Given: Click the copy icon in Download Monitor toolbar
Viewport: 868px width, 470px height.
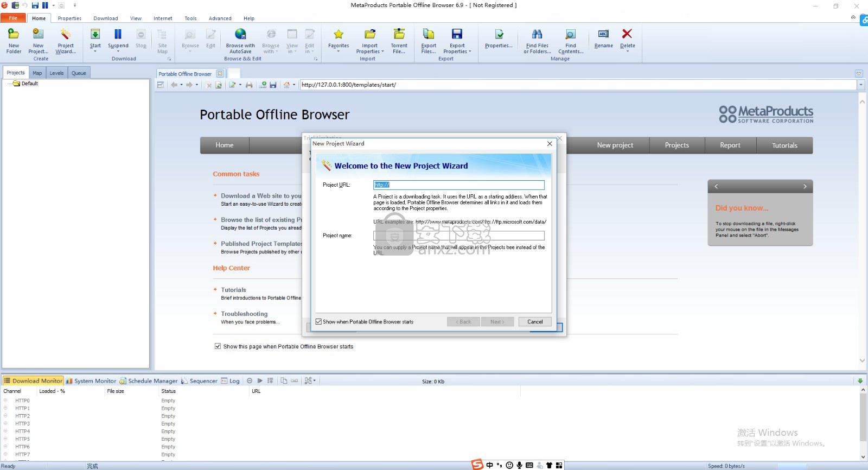Looking at the screenshot, I should (x=284, y=381).
